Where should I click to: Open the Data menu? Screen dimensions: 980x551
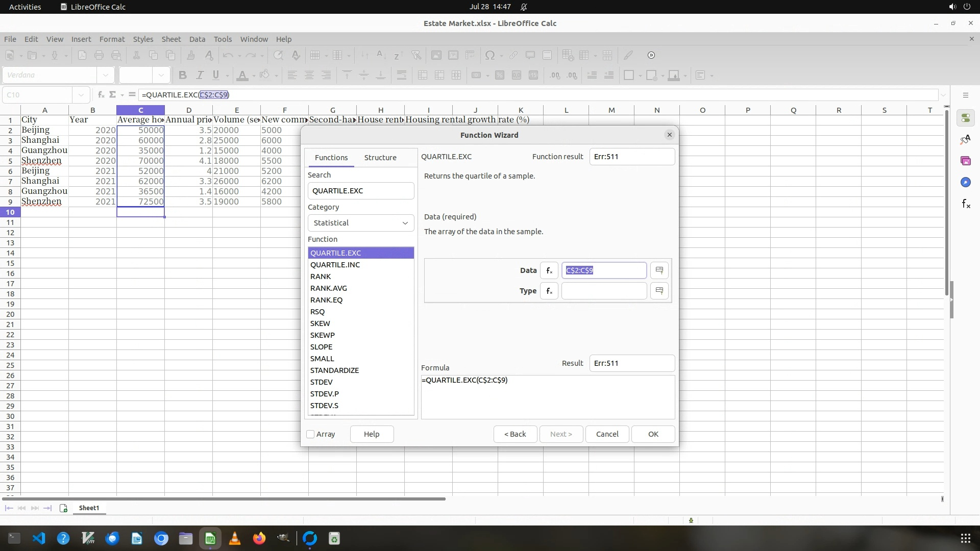[x=197, y=39]
